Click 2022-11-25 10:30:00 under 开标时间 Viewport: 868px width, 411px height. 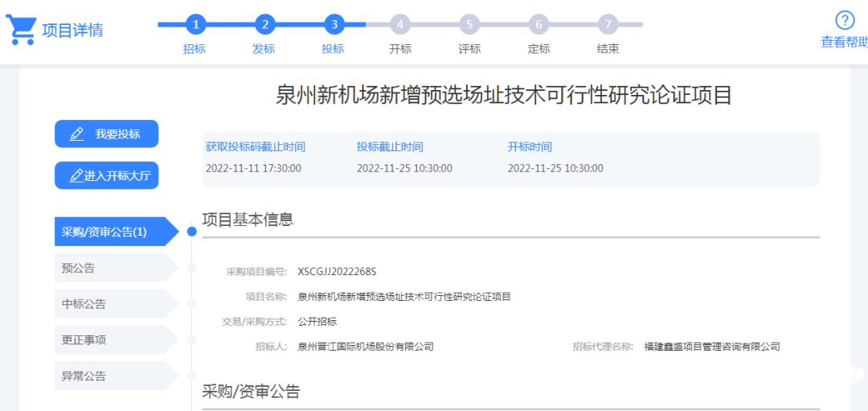coord(556,168)
